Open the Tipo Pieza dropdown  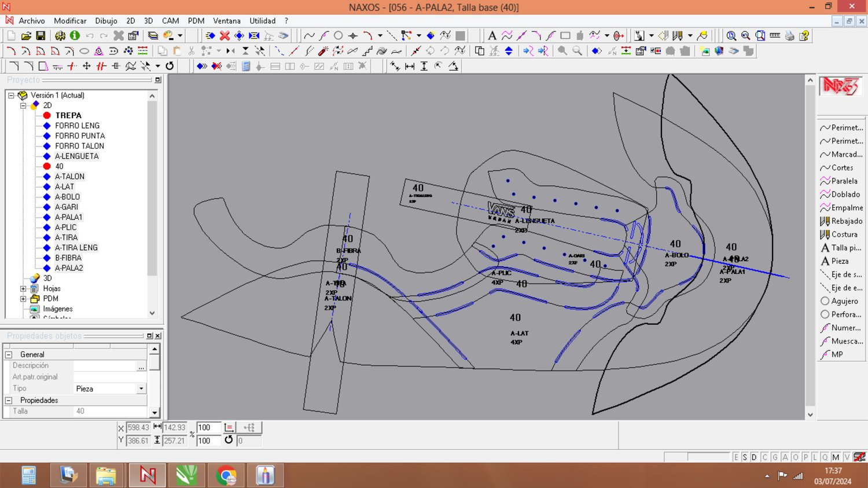141,388
